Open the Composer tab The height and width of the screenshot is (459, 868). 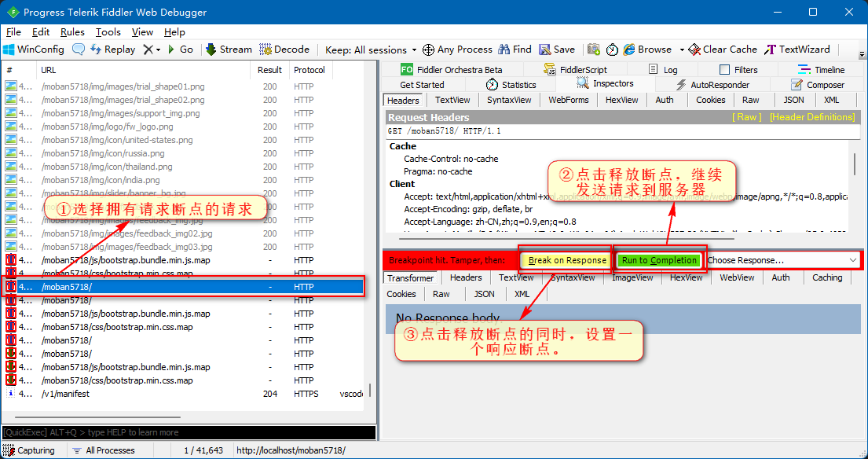[818, 85]
